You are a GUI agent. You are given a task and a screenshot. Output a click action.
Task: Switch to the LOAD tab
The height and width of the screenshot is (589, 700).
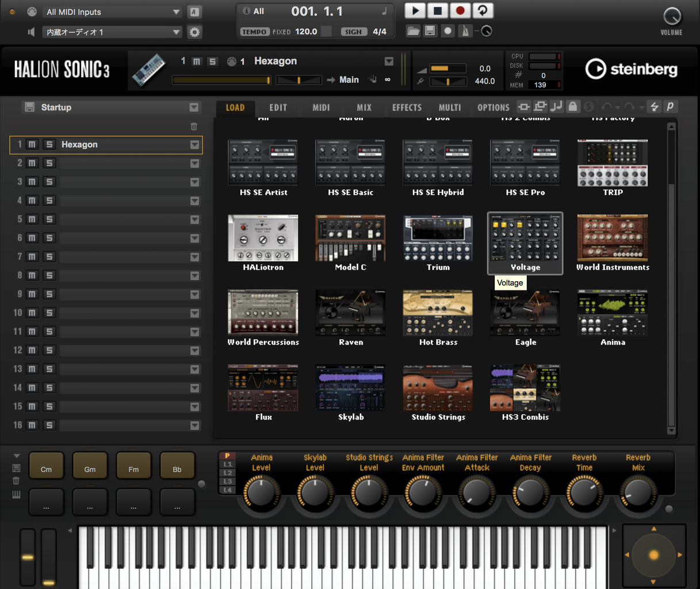point(235,108)
